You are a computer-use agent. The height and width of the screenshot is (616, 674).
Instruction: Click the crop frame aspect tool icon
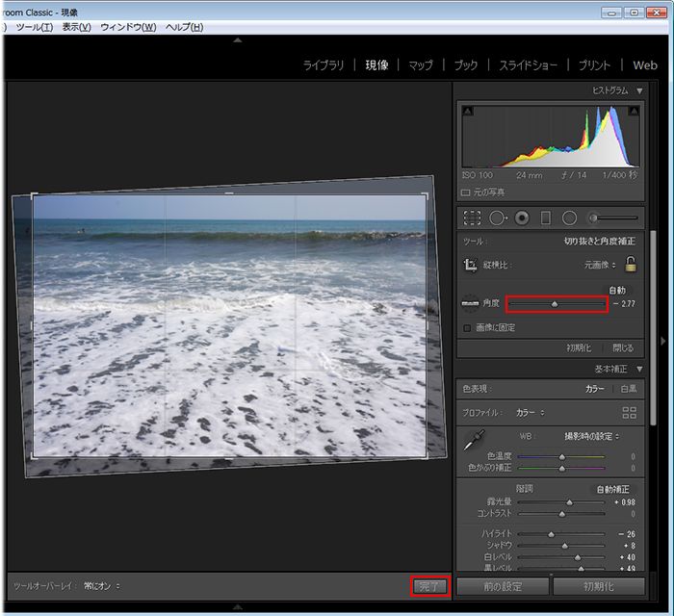470,265
